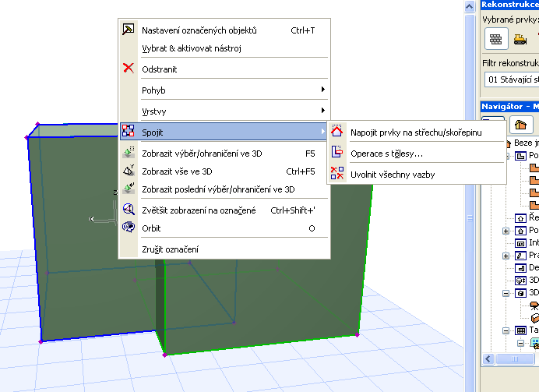
Task: Click the Nastavení označených objektů hammer icon
Action: point(129,30)
